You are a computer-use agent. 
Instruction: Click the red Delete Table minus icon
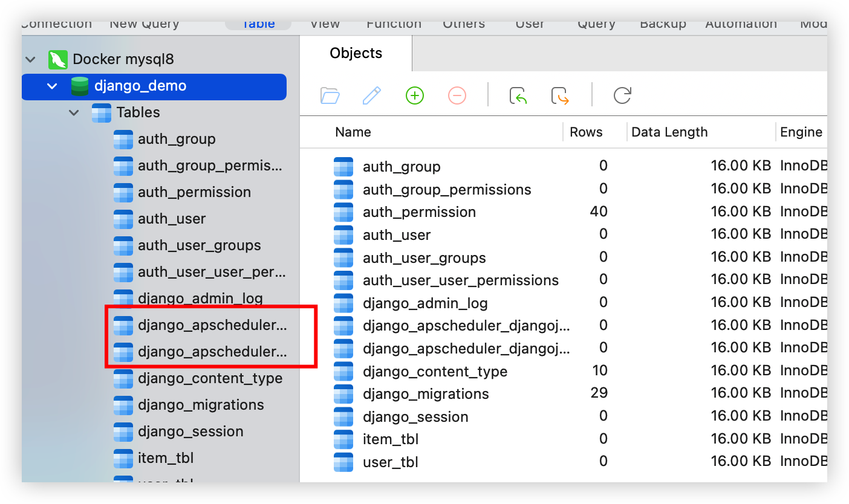(x=457, y=95)
